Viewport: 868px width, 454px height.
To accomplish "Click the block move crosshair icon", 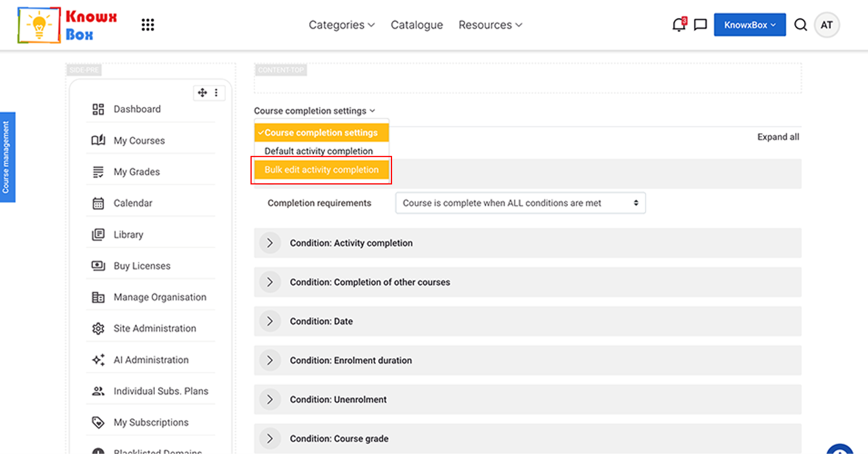I will point(202,93).
